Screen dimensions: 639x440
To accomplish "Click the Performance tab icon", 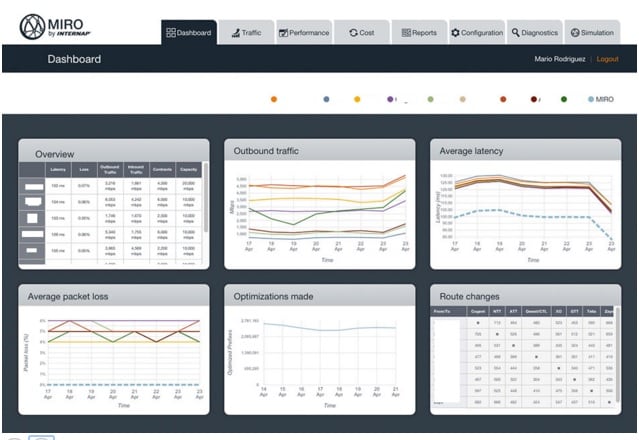I will [284, 33].
